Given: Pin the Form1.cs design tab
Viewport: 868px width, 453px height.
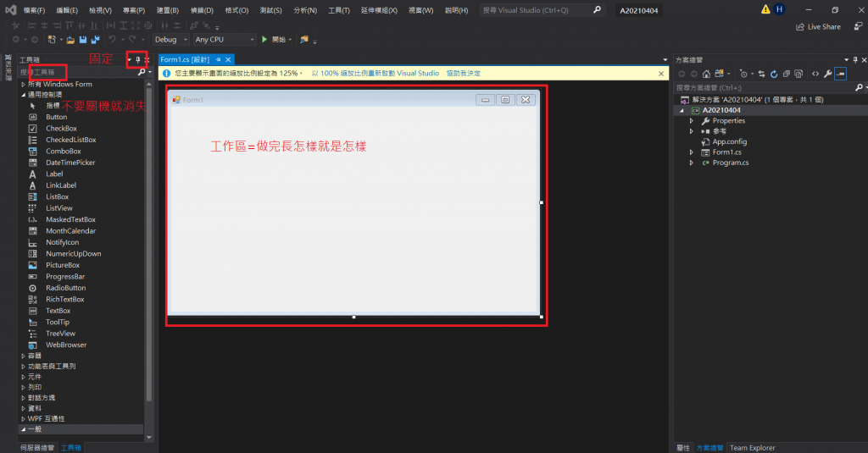Looking at the screenshot, I should [219, 59].
